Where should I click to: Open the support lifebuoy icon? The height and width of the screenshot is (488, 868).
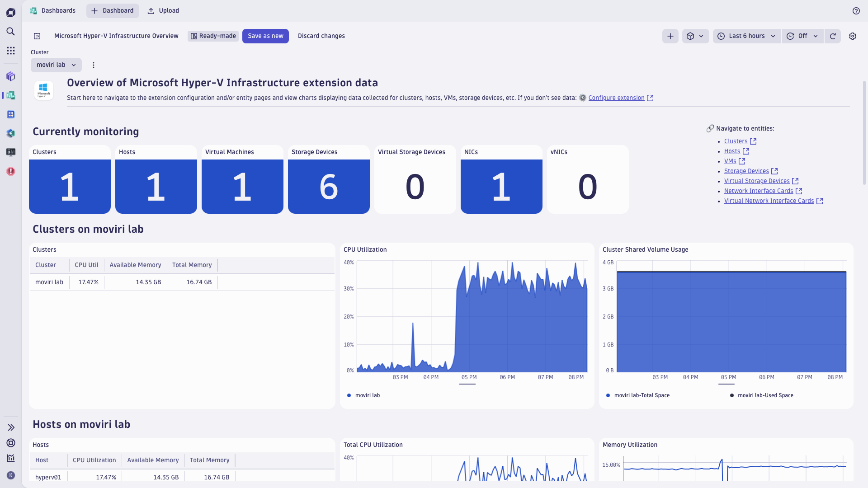click(11, 443)
